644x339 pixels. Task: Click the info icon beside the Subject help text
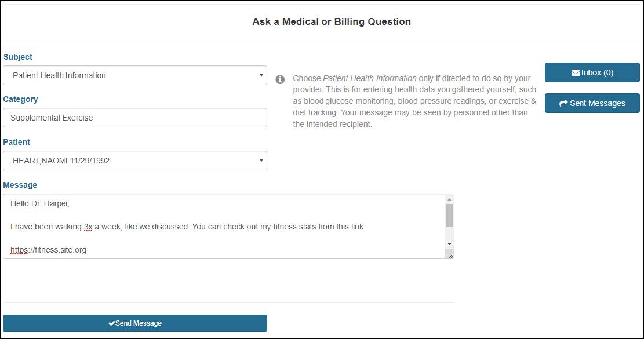[x=280, y=79]
